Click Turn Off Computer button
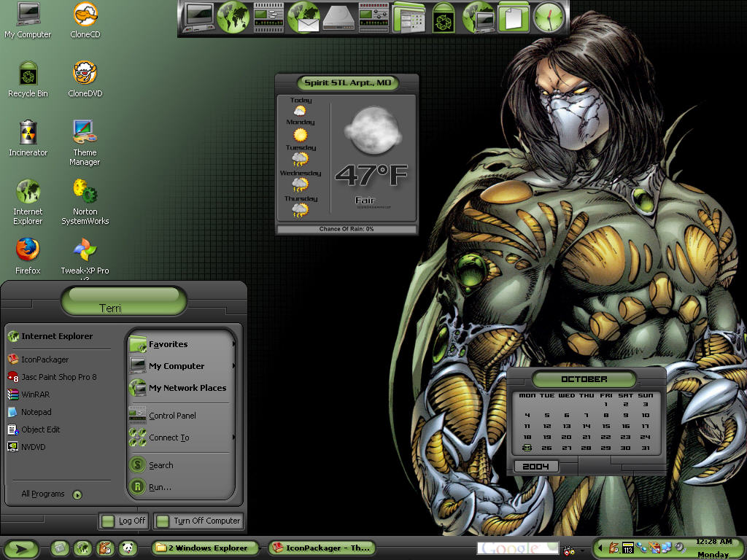 (x=198, y=521)
